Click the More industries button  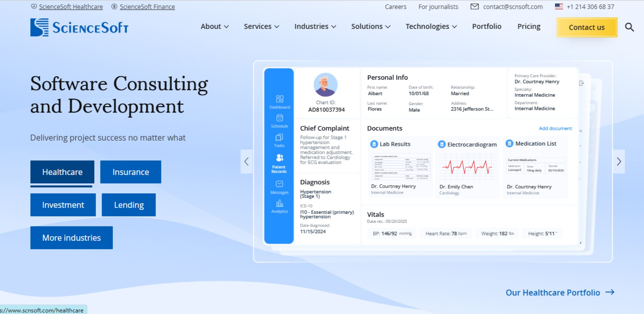click(72, 238)
